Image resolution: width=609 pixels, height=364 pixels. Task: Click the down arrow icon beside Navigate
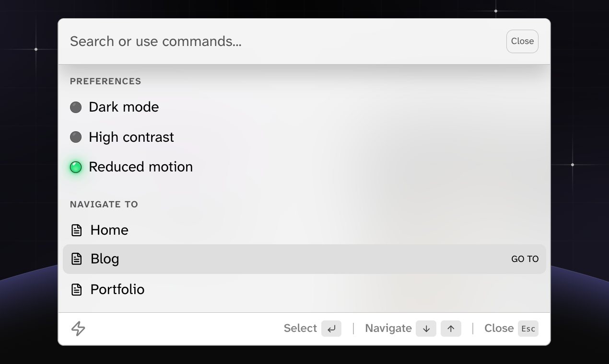(x=426, y=329)
